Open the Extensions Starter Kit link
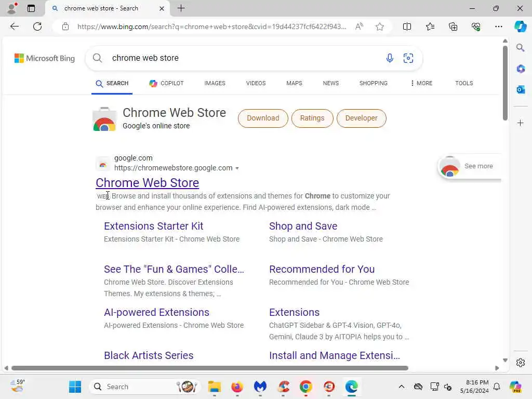532x399 pixels. click(153, 227)
